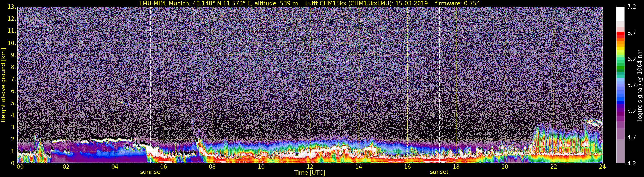Select the white dashed sunrise marker line

[x=150, y=85]
